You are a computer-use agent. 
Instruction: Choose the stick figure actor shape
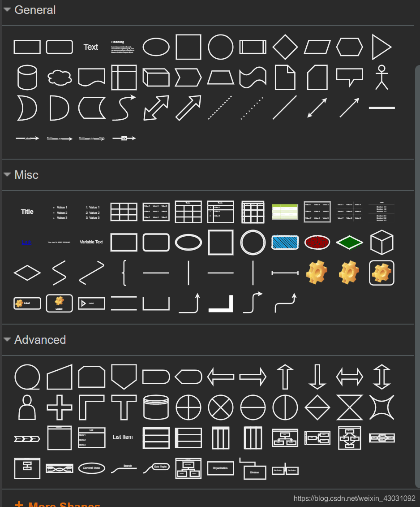coord(381,78)
